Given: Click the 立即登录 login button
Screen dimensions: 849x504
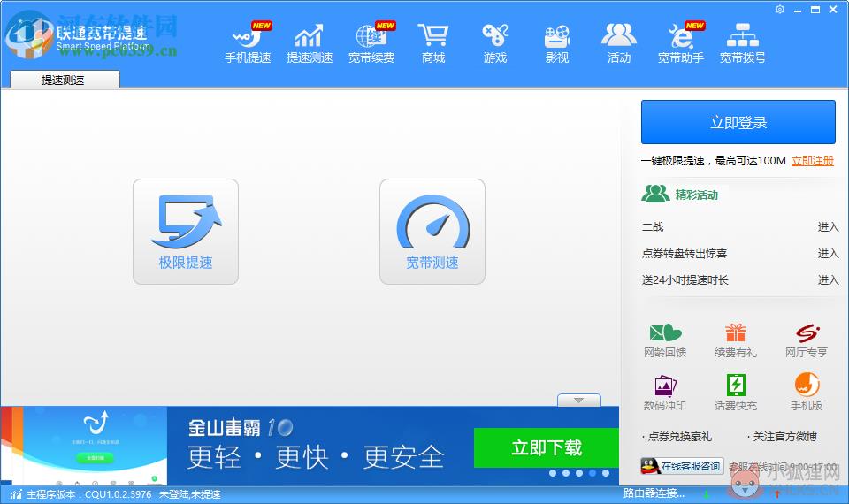Looking at the screenshot, I should pos(738,122).
